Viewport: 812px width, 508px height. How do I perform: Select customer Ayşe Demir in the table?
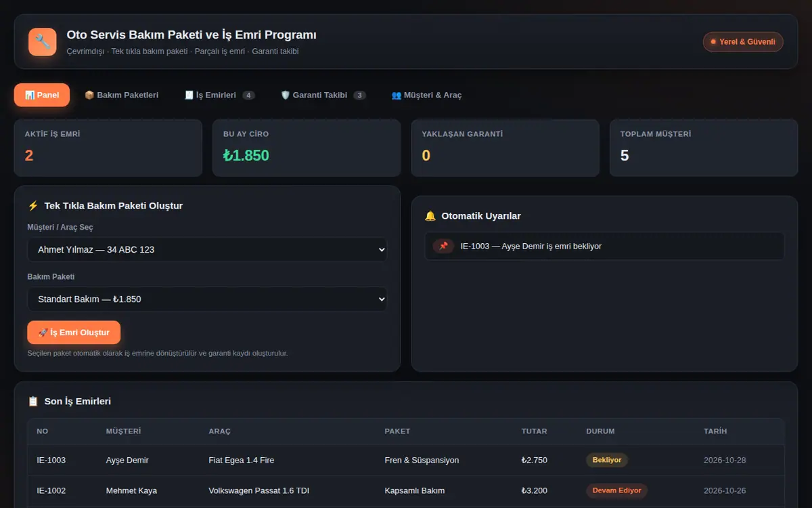127,460
